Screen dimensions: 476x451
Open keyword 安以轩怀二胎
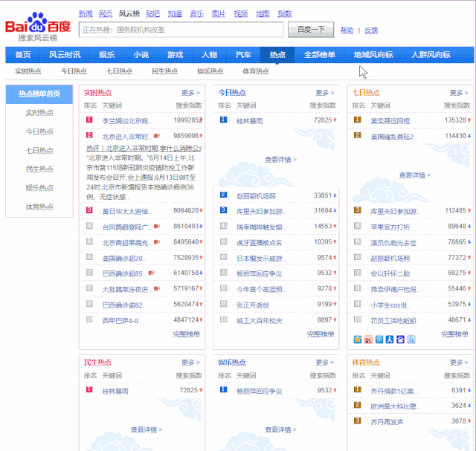point(390,273)
